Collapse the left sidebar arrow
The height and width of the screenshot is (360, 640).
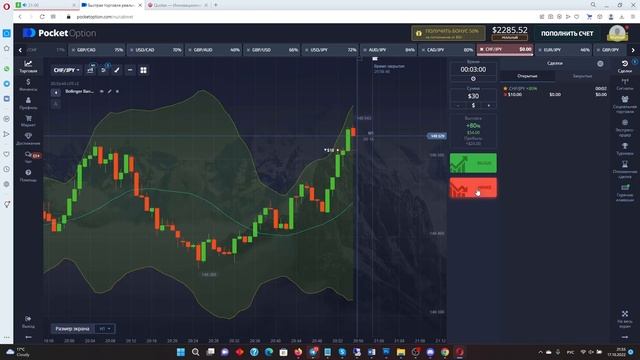(x=28, y=337)
